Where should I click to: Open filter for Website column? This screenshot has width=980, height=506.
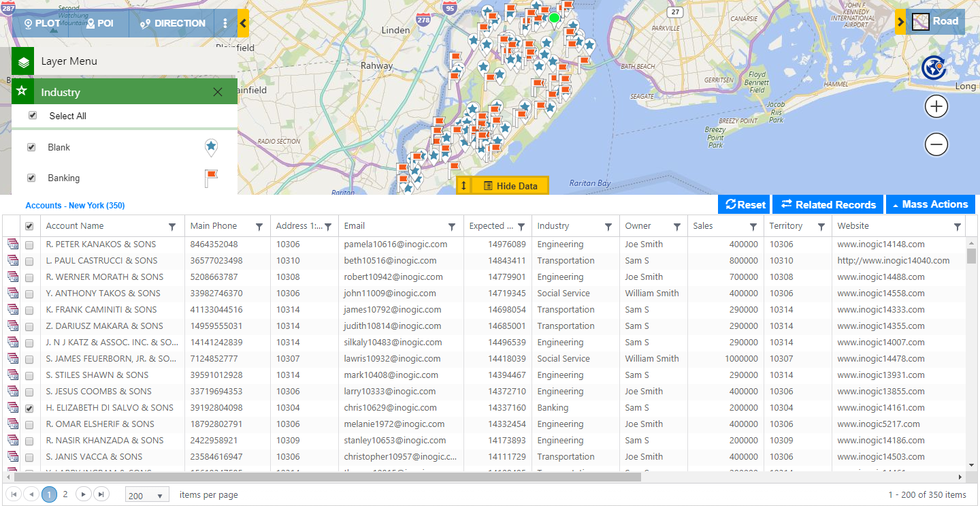(958, 227)
